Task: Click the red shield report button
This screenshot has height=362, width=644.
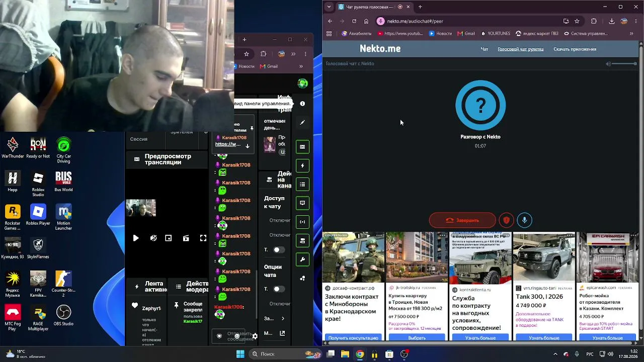Action: coord(506,220)
